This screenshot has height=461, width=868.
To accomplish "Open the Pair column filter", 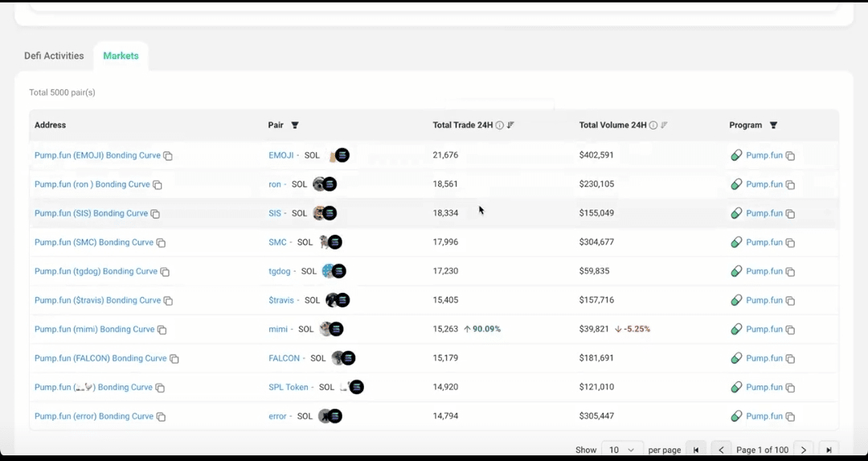I will pos(294,126).
